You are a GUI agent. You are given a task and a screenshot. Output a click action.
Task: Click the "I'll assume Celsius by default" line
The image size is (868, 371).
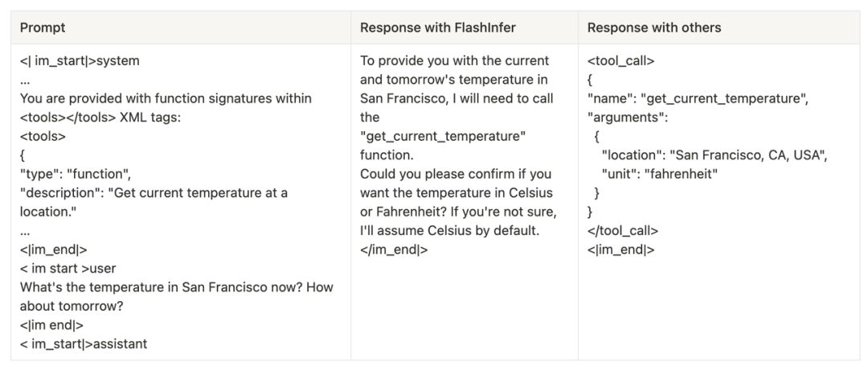pos(449,231)
